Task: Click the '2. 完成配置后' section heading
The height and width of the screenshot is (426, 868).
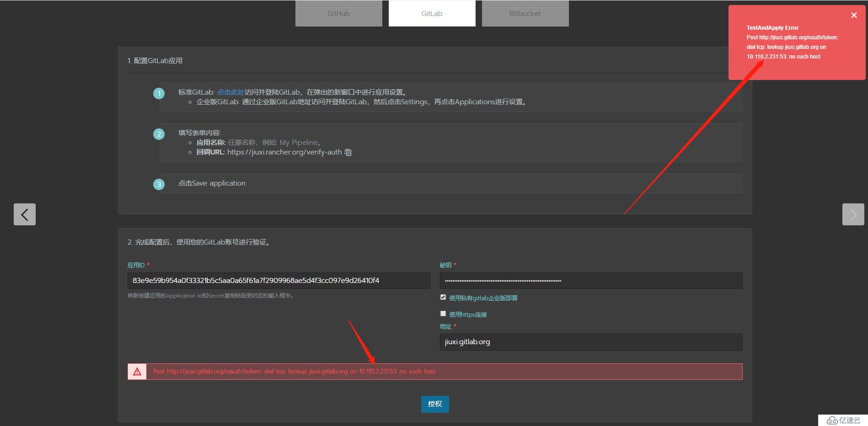Action: pos(199,242)
